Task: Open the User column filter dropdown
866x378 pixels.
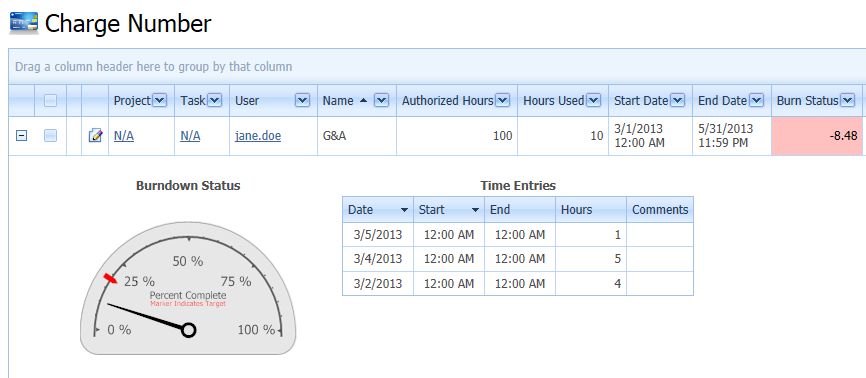Action: pos(302,101)
